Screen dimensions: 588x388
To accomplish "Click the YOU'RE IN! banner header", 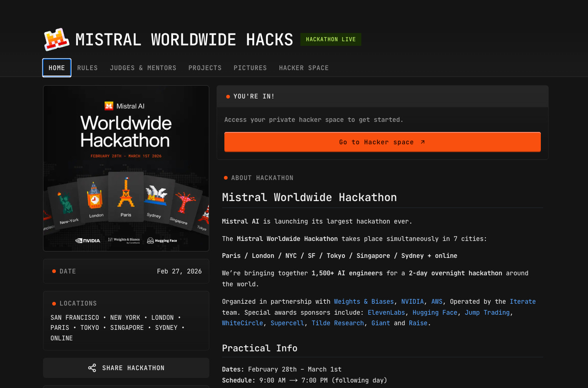I will (x=382, y=96).
